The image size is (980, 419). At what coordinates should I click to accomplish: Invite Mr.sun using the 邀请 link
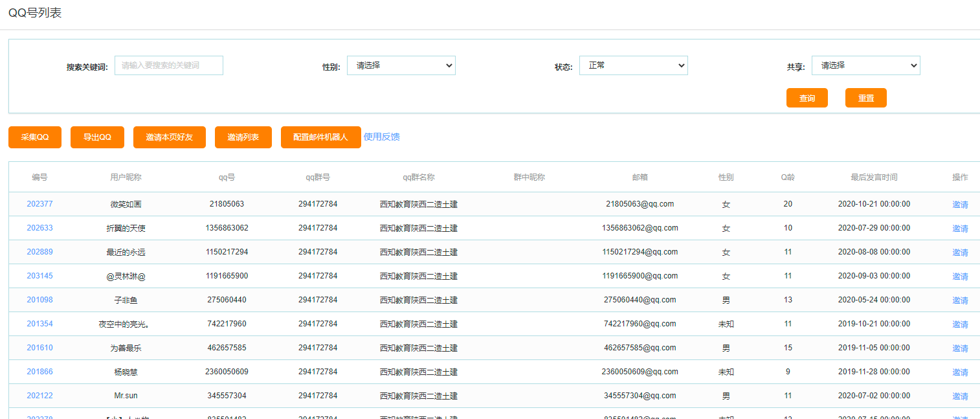(x=960, y=395)
